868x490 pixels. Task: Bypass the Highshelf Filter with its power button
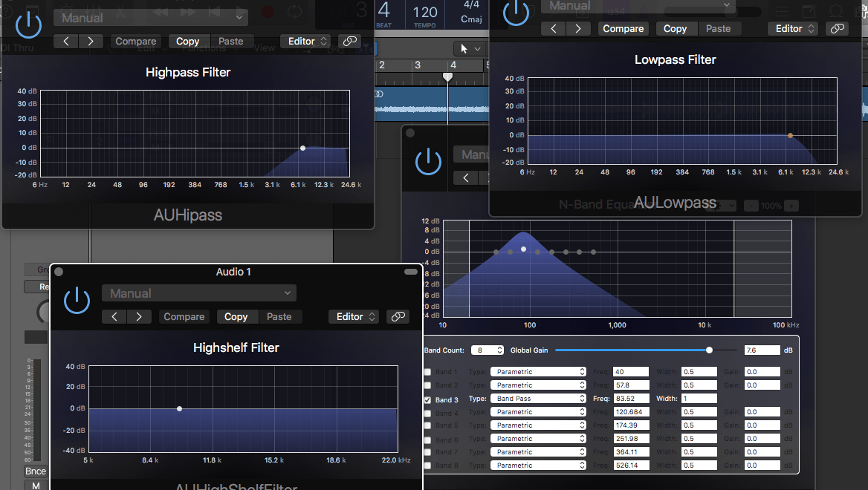pyautogui.click(x=77, y=301)
